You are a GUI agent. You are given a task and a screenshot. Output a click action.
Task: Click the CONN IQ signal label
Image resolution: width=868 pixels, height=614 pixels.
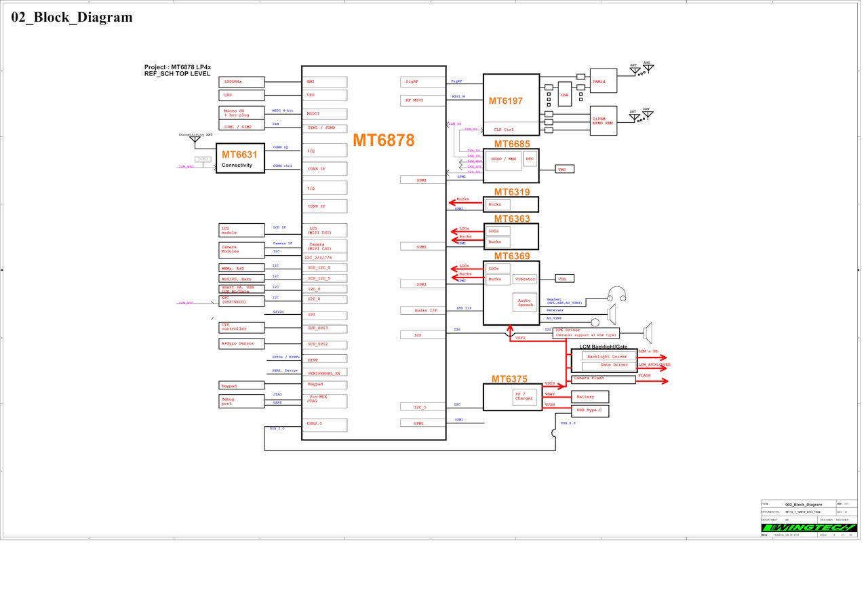click(x=281, y=147)
